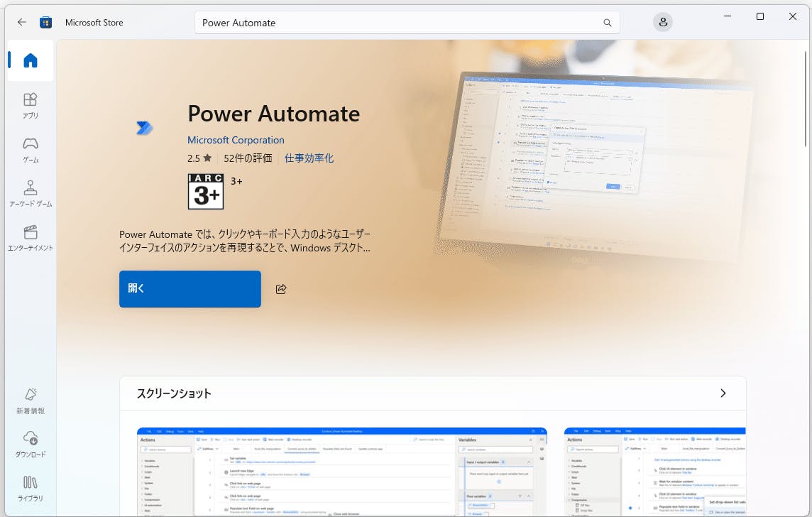812x517 pixels.
Task: Open the エンターテイメント section
Action: click(x=31, y=238)
